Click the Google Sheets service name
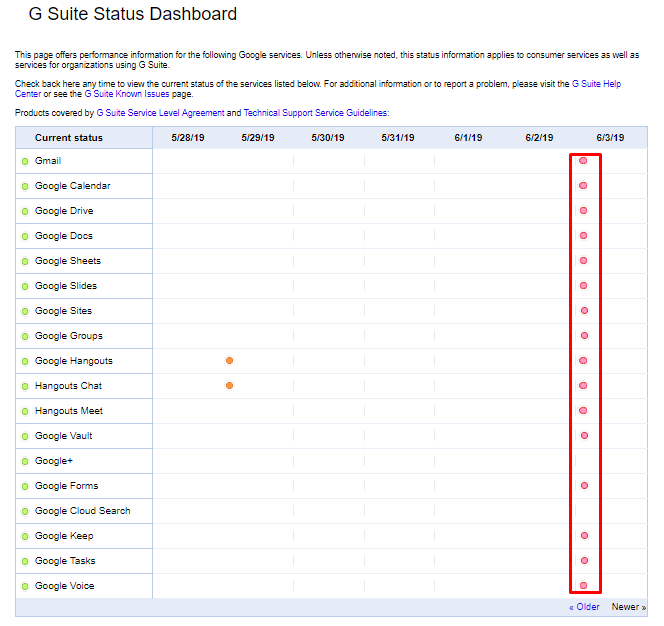 tap(68, 261)
